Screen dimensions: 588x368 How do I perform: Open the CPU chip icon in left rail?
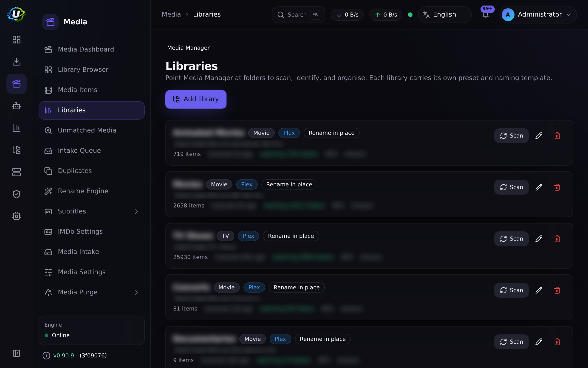pos(16,216)
